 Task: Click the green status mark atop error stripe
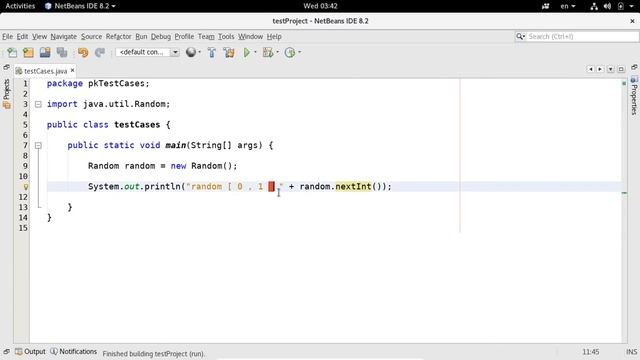(x=624, y=83)
